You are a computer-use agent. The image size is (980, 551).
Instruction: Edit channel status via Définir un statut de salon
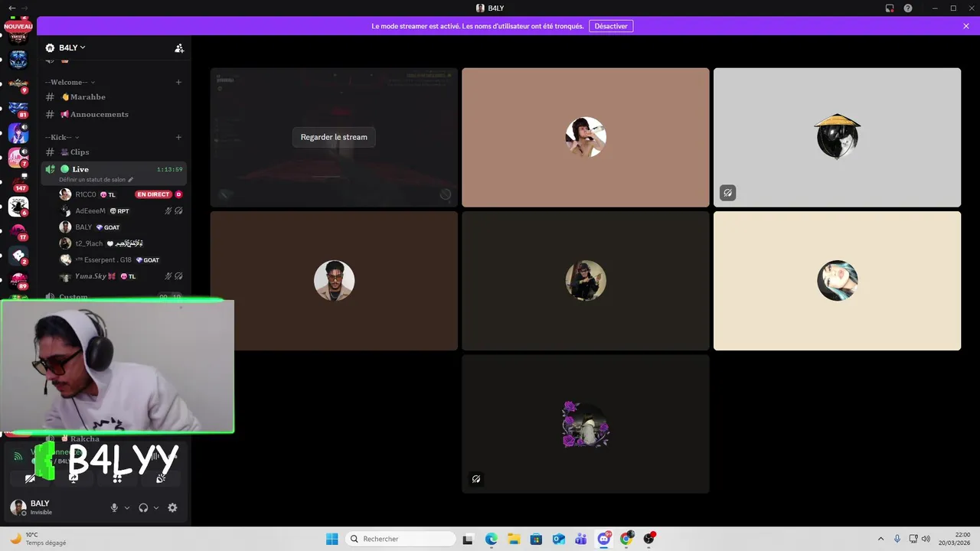point(96,179)
